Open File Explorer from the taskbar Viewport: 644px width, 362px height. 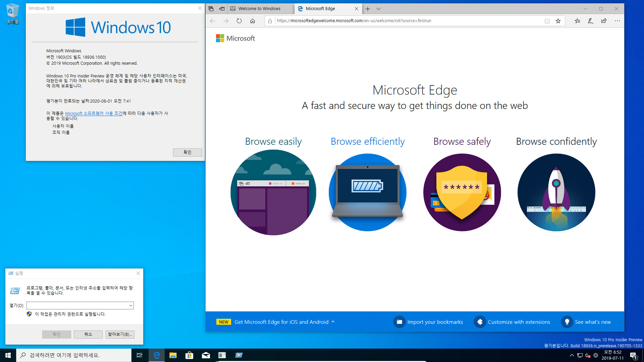click(x=173, y=355)
